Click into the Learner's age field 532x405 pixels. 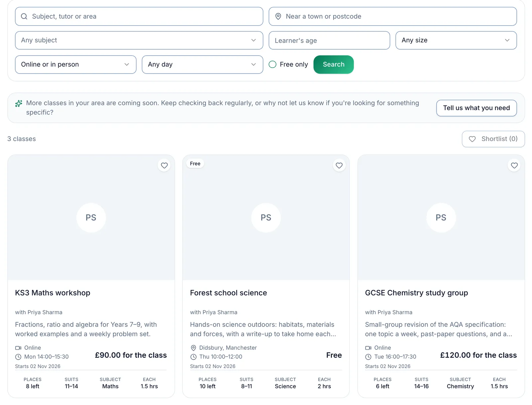(329, 40)
